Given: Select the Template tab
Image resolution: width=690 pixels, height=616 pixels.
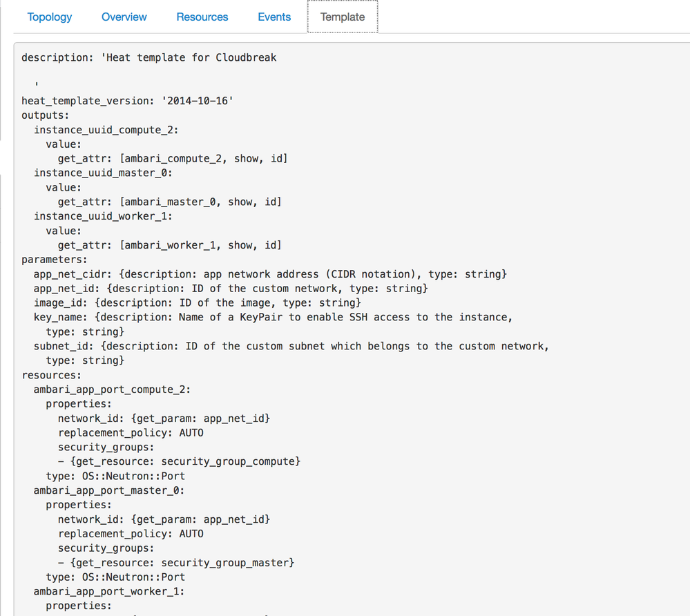Looking at the screenshot, I should click(x=343, y=17).
